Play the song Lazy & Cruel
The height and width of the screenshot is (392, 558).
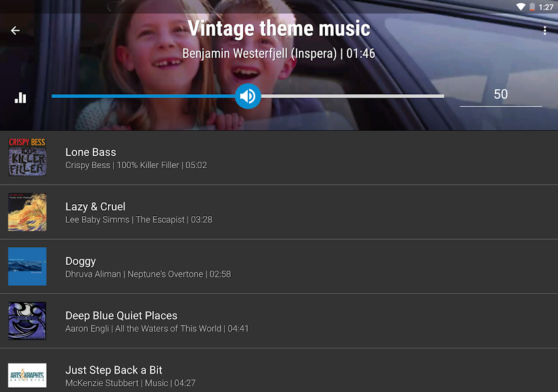(x=95, y=207)
